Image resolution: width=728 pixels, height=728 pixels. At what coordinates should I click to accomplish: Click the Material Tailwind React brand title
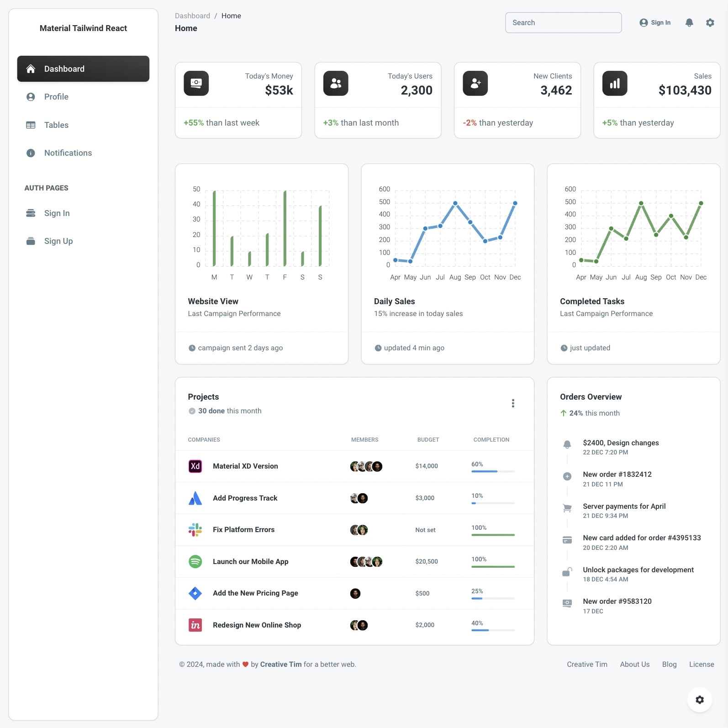pos(83,28)
